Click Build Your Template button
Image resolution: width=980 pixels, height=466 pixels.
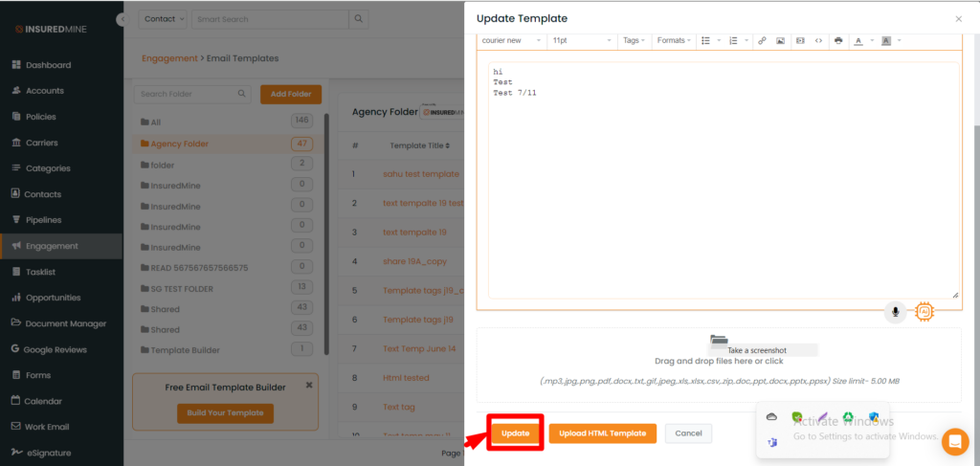point(225,413)
